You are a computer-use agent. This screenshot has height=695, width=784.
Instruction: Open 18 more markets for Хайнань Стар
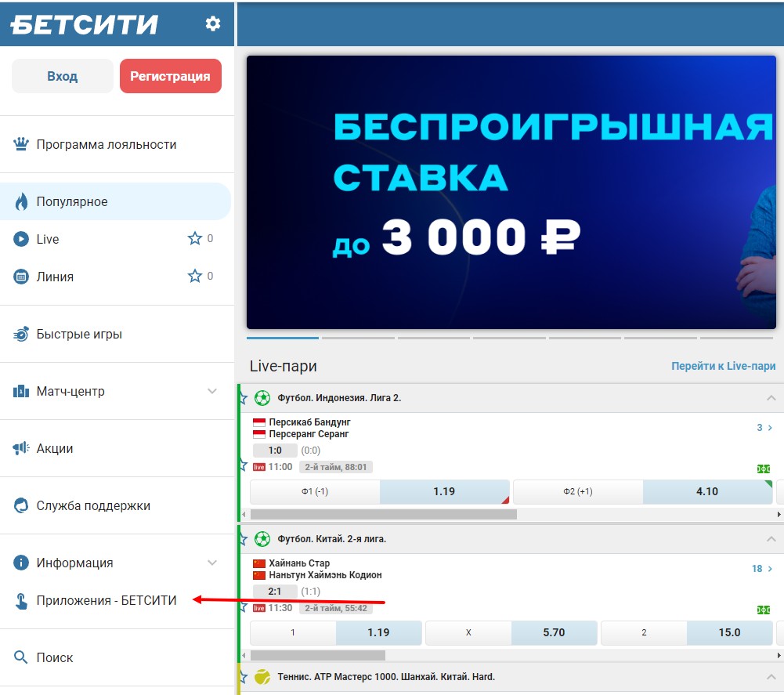pos(763,568)
